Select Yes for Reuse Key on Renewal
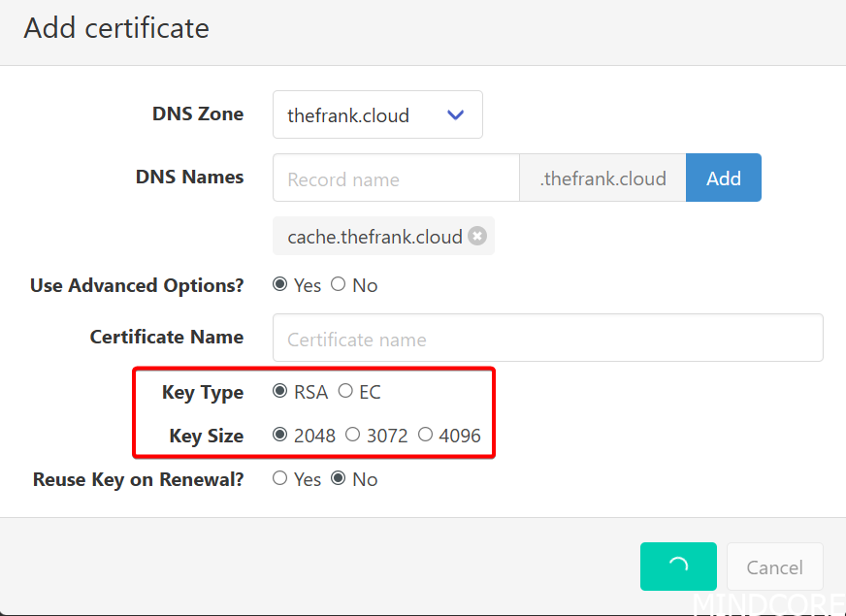Viewport: 846px width, 616px height. (280, 479)
